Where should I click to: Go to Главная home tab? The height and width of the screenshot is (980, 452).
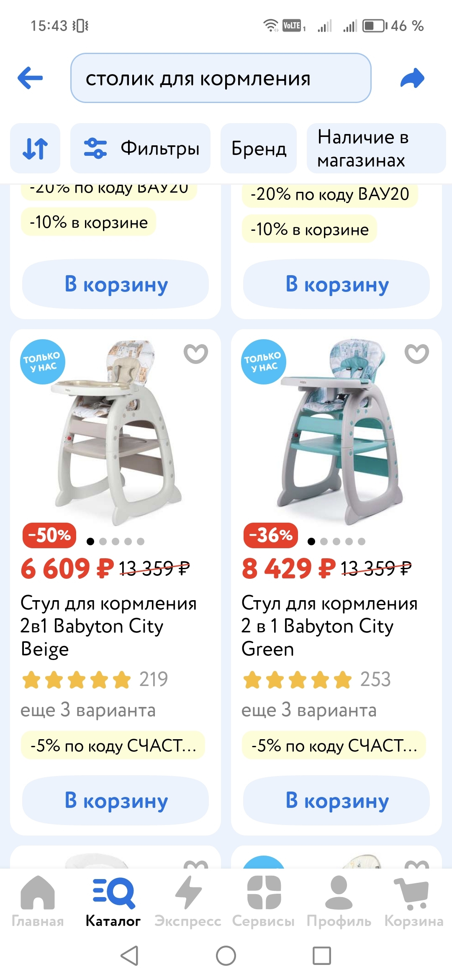(x=38, y=901)
